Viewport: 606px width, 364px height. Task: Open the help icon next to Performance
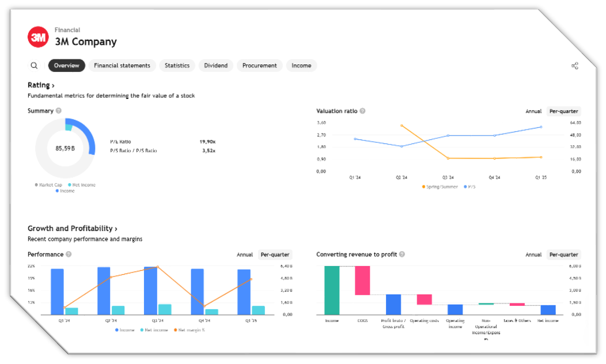69,254
